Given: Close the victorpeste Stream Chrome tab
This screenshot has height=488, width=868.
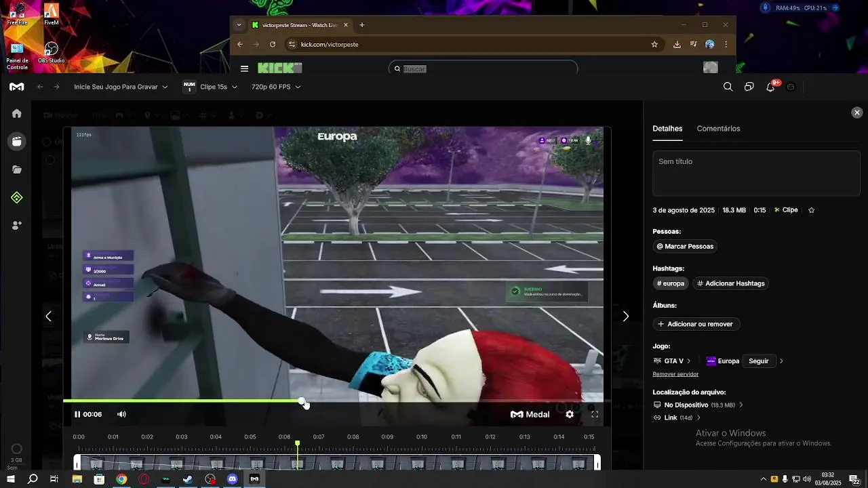Looking at the screenshot, I should [346, 25].
